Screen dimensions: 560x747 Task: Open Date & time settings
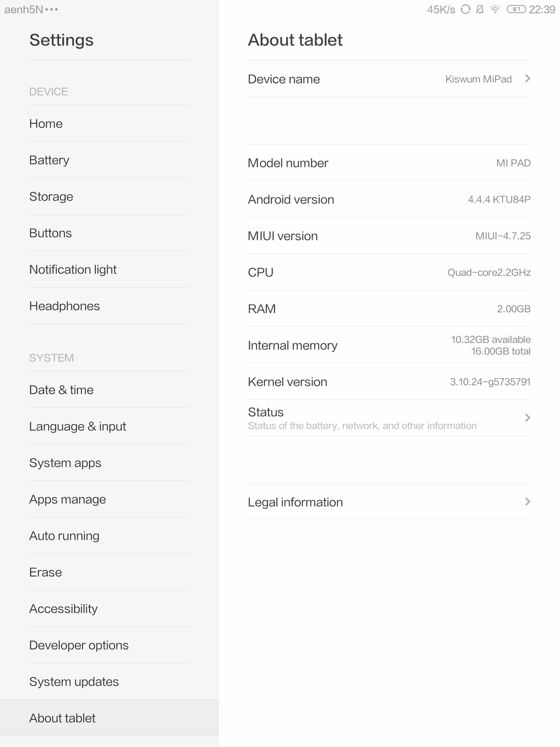pyautogui.click(x=61, y=390)
